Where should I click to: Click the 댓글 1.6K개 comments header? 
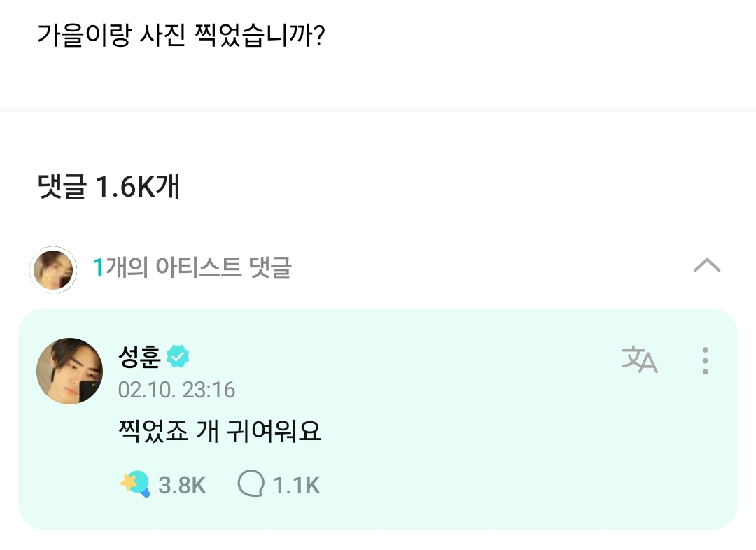(x=109, y=187)
